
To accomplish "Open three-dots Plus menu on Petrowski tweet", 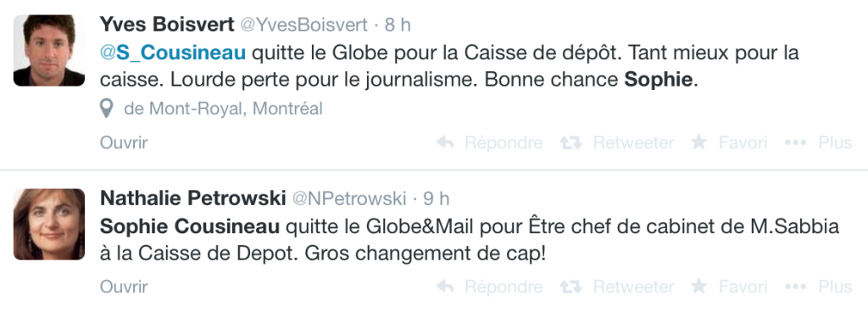I will [795, 287].
